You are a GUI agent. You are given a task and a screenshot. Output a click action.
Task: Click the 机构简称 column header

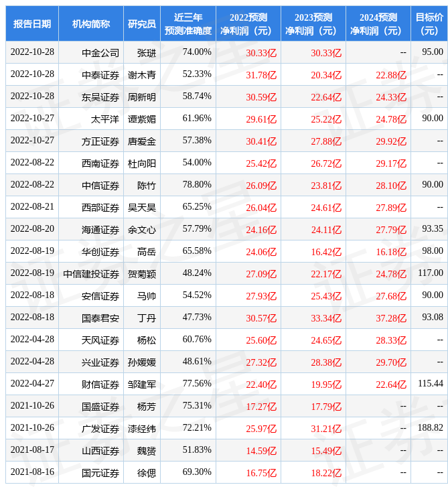[x=91, y=23]
